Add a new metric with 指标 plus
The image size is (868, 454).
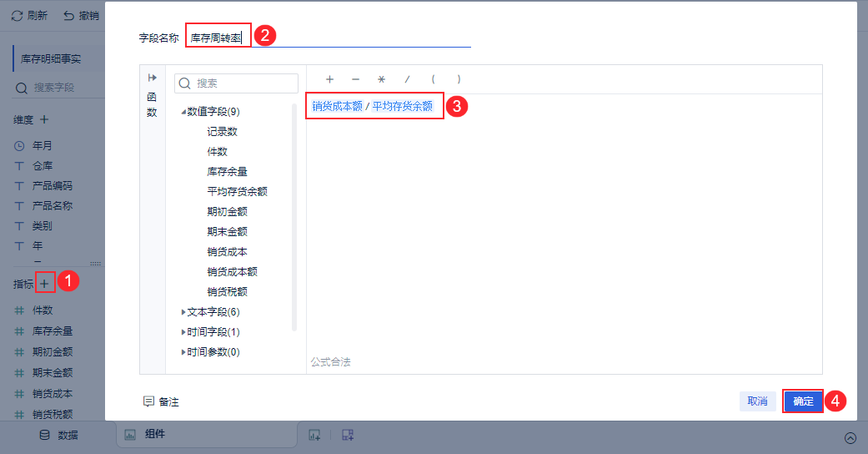(x=44, y=284)
